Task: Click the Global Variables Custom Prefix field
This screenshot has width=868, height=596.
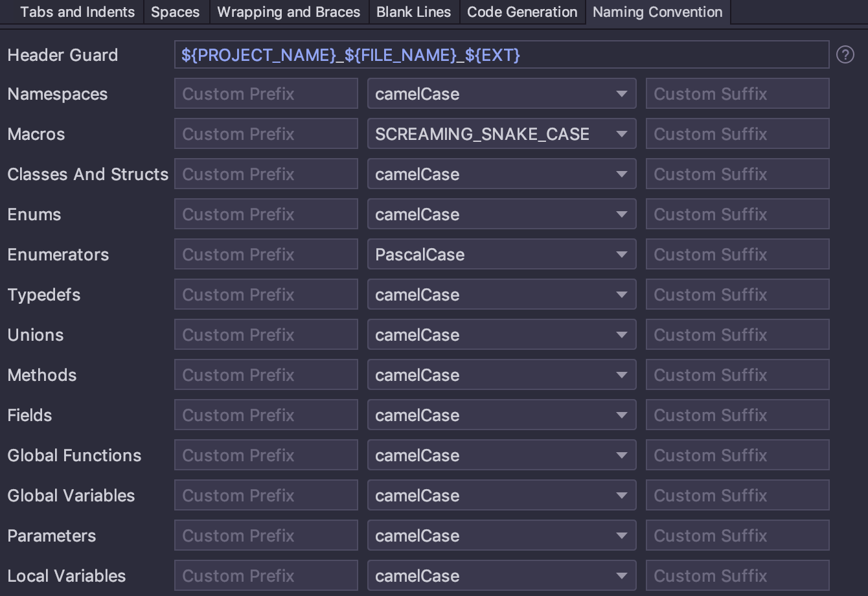Action: 266,495
